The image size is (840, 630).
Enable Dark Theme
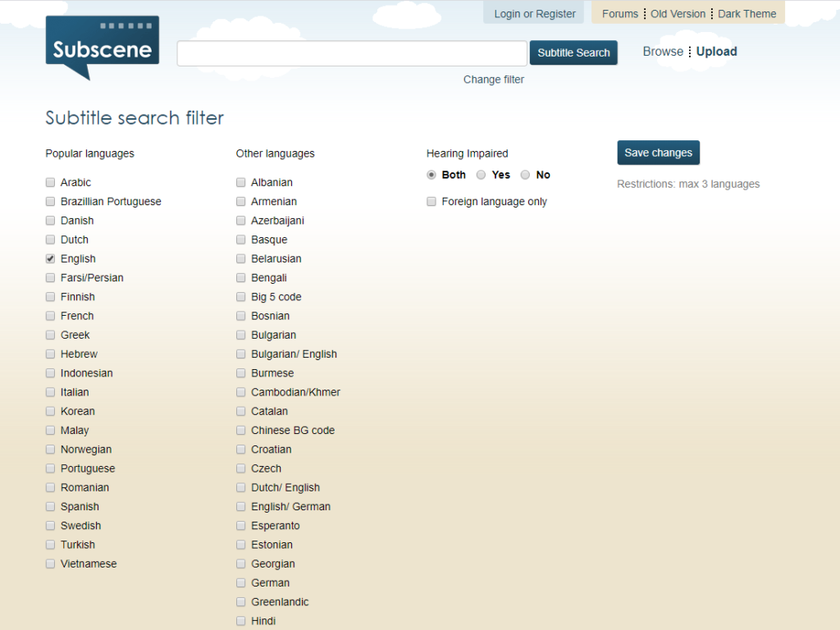click(746, 14)
